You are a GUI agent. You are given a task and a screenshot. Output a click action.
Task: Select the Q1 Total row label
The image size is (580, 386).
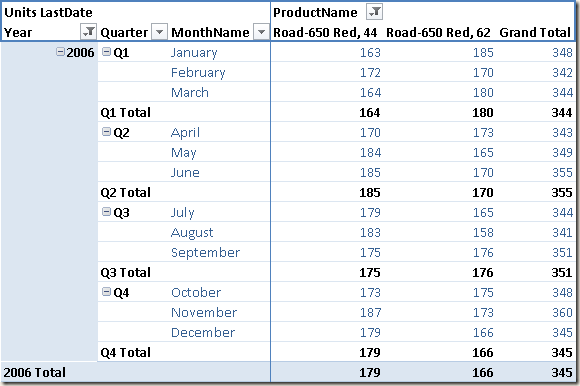point(125,112)
